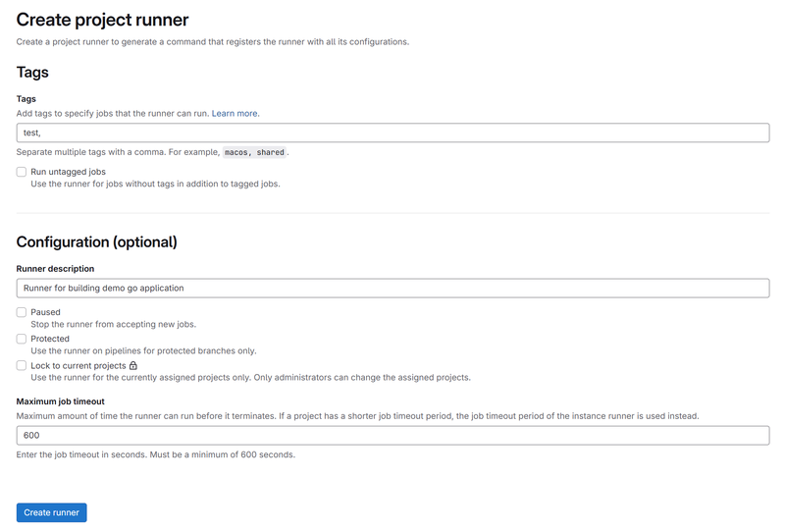Viewport: 785px width, 532px height.
Task: Select the Maximum job timeout field showing 600
Action: pyautogui.click(x=392, y=435)
